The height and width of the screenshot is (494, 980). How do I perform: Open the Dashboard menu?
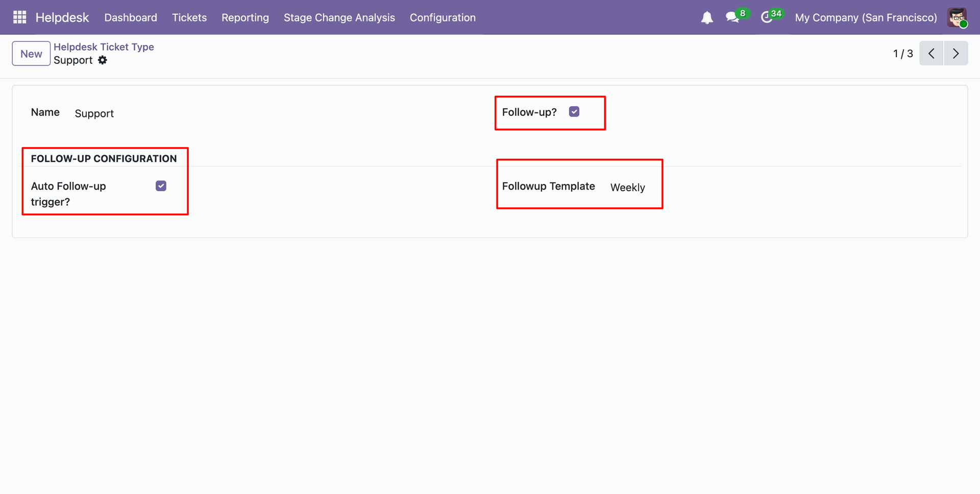(131, 18)
